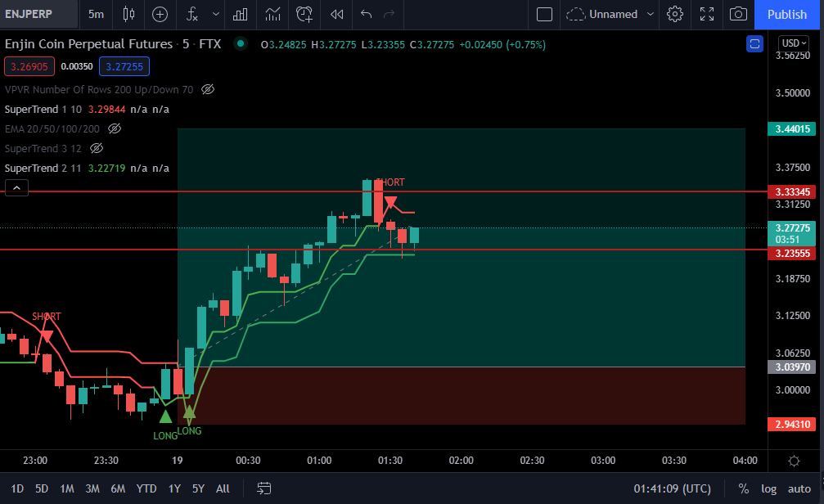
Task: Select the 2.94310 stop-loss price label
Action: click(x=792, y=424)
